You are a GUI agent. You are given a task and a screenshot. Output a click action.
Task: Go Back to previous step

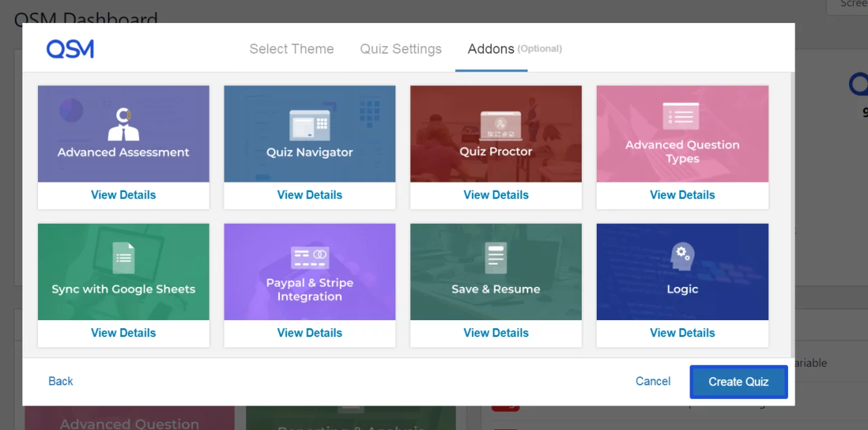[60, 381]
